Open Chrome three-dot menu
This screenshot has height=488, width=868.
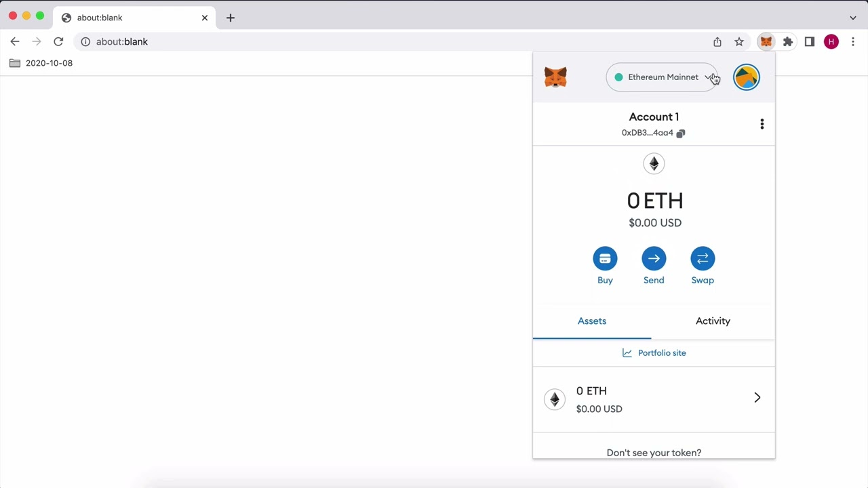(x=853, y=42)
